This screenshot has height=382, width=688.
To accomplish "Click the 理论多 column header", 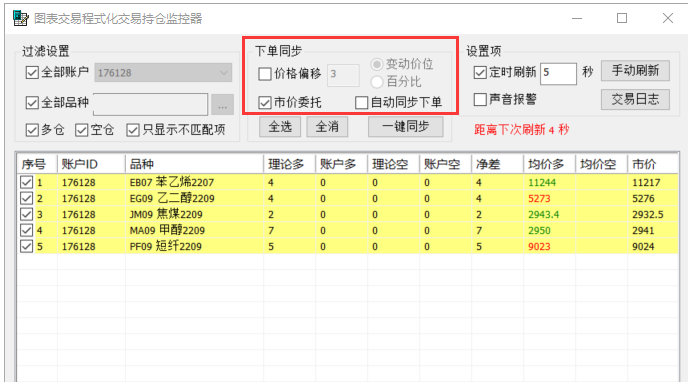I will (x=290, y=164).
